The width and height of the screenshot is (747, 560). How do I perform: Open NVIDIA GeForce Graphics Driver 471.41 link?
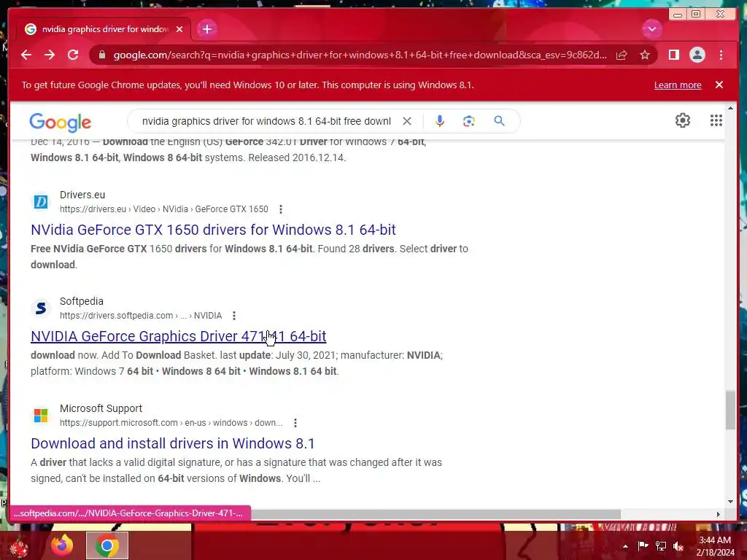[x=178, y=336]
